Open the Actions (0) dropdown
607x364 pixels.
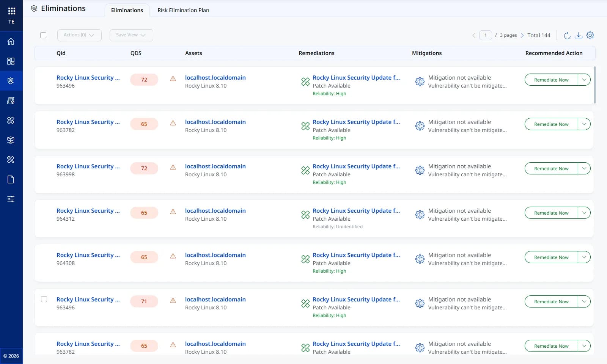point(79,35)
